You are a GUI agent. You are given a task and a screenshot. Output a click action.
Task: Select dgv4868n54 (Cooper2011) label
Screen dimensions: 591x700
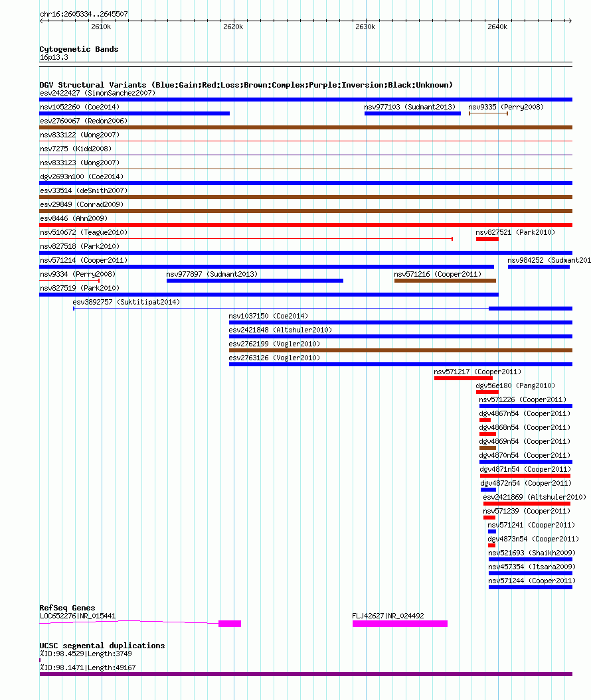[x=525, y=427]
